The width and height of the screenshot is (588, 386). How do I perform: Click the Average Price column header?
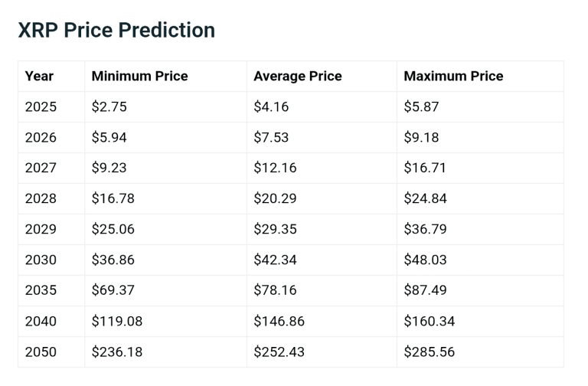click(298, 76)
